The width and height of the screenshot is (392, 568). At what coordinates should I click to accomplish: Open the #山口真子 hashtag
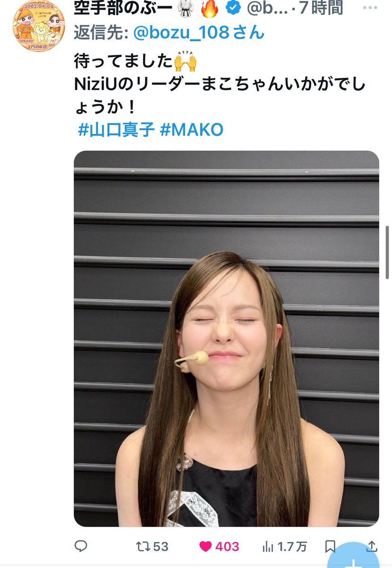[116, 130]
